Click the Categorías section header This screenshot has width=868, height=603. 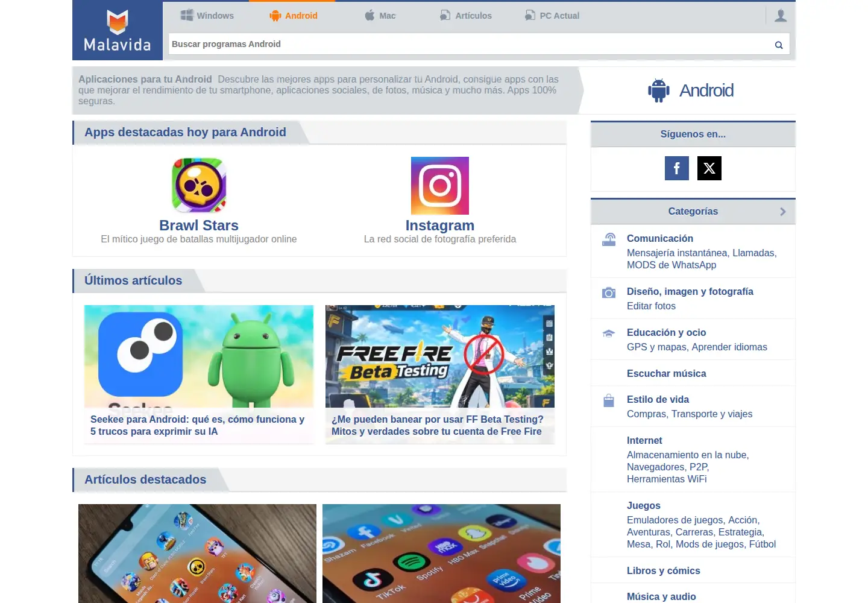(693, 212)
